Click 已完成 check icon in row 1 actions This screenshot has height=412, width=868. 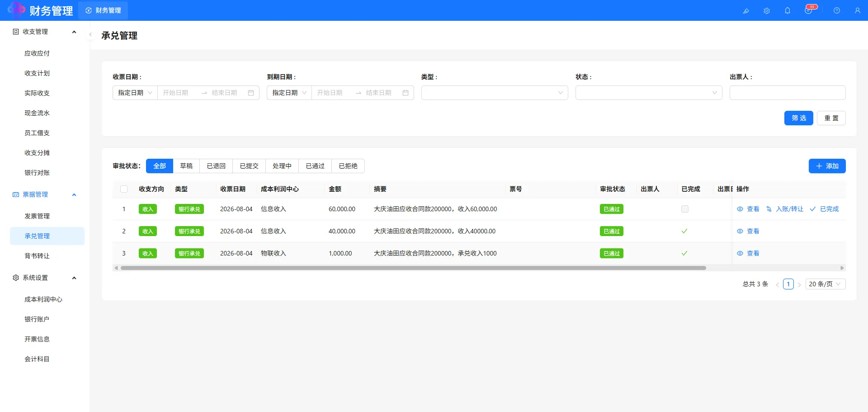point(812,209)
